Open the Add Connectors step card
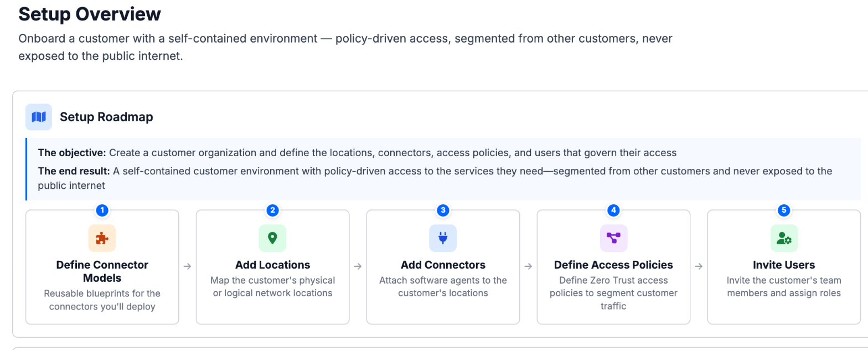868x350 pixels. 443,267
